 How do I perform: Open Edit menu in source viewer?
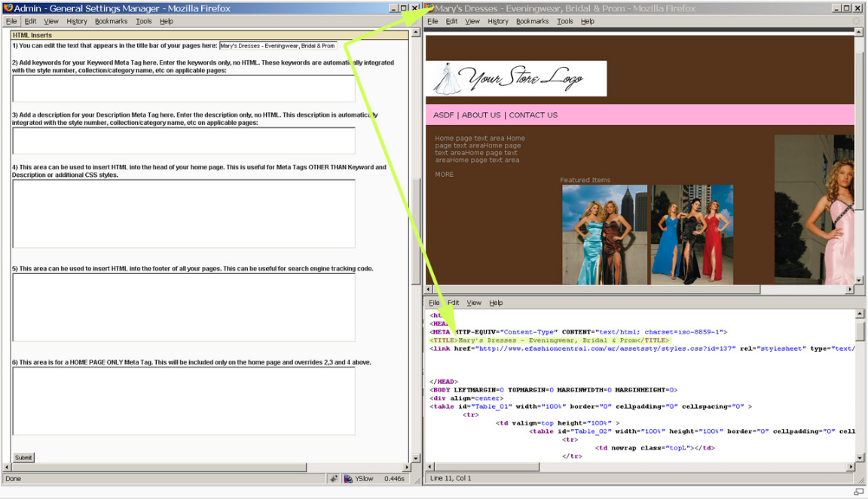(x=454, y=303)
